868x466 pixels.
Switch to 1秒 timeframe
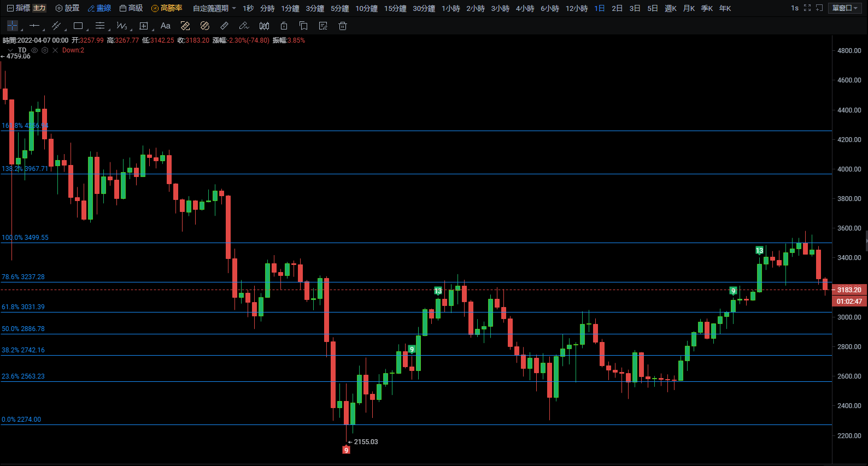pyautogui.click(x=248, y=8)
